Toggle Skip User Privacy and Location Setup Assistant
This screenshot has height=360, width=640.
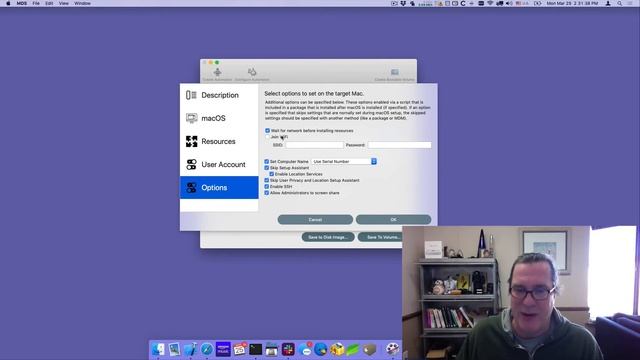click(x=267, y=180)
